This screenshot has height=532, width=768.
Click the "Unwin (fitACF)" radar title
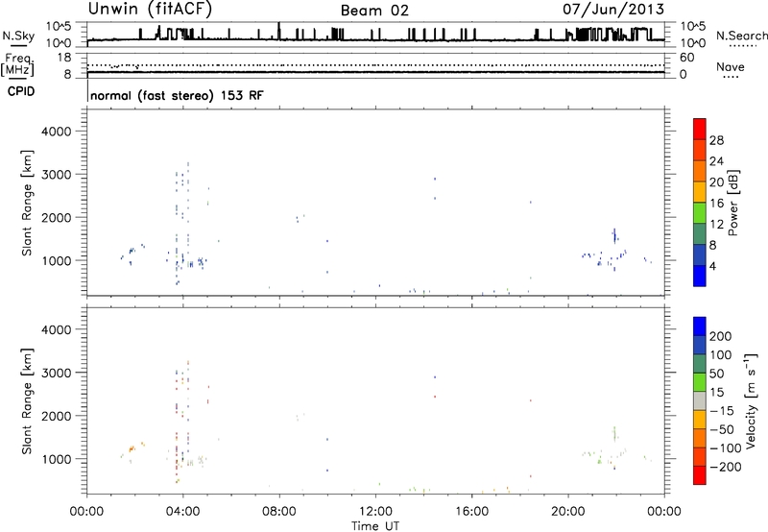coord(150,10)
